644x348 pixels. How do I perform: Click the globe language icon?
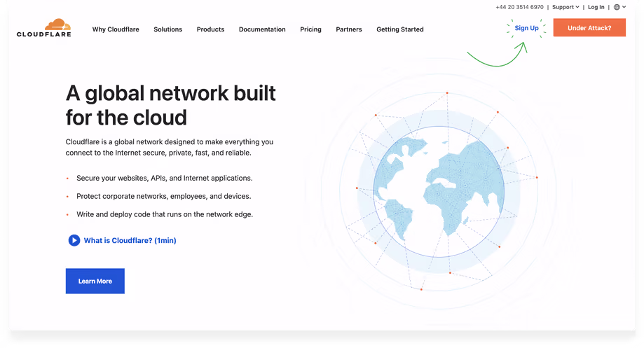pyautogui.click(x=617, y=7)
